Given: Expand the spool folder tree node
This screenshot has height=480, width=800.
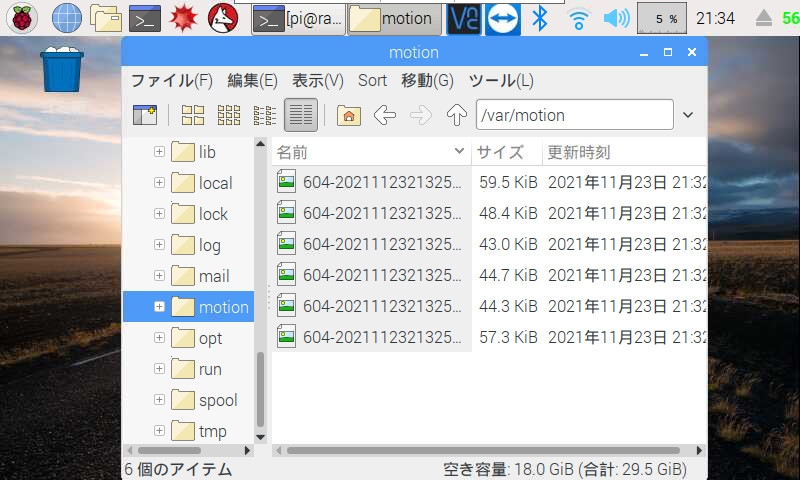Looking at the screenshot, I should pyautogui.click(x=159, y=400).
